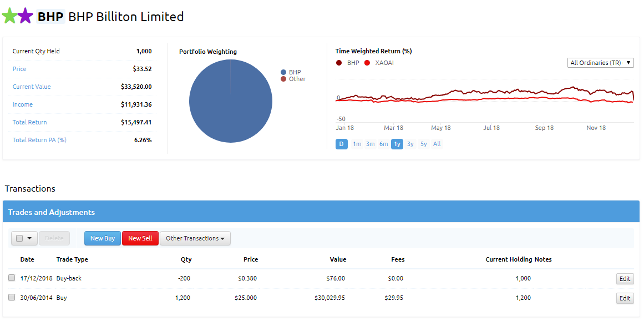Click the Other legend dot in Portfolio Weighting
The width and height of the screenshot is (644, 321).
click(x=283, y=79)
